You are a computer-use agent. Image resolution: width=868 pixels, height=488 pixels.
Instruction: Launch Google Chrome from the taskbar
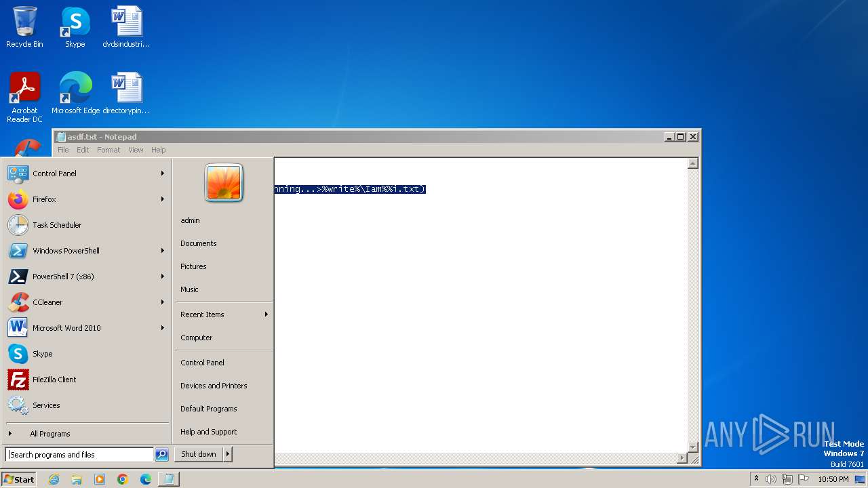pos(123,479)
